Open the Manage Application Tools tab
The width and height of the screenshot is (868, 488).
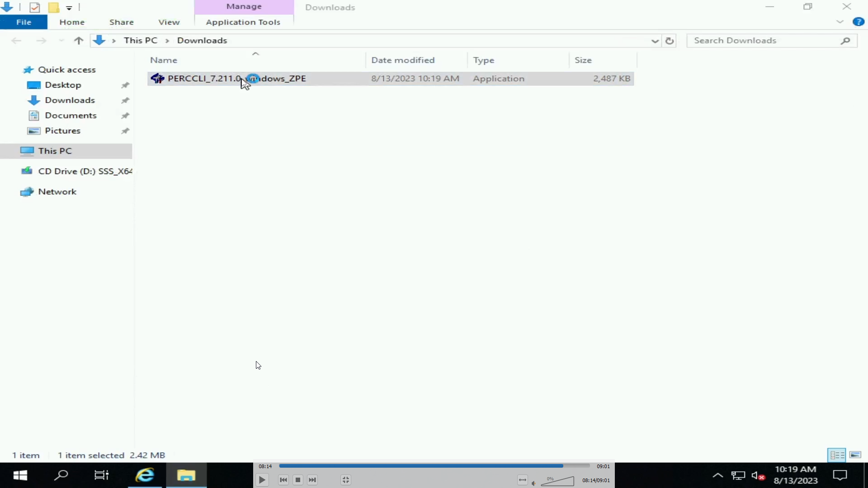click(243, 22)
